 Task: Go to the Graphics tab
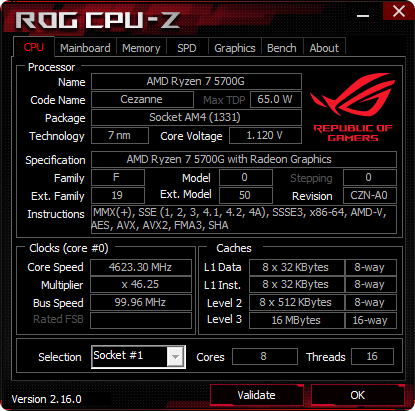point(235,48)
